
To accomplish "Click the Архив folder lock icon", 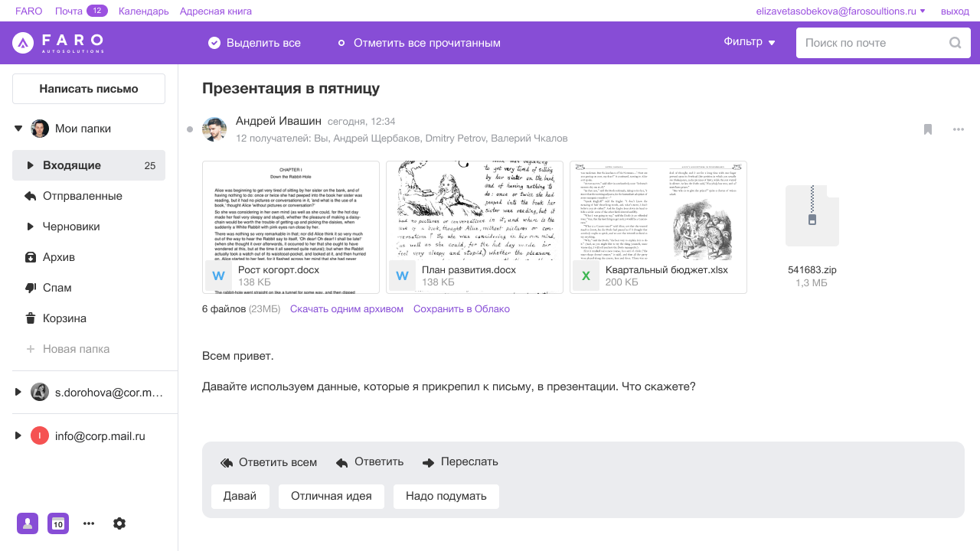I will point(31,257).
